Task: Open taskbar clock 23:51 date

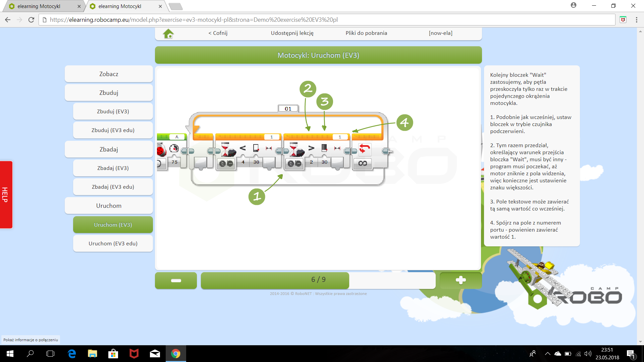Action: click(607, 354)
